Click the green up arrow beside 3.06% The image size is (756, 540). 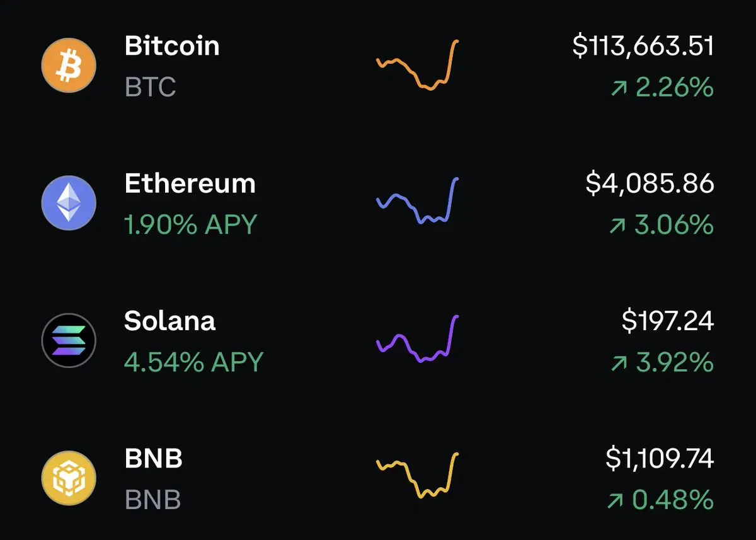click(x=618, y=226)
